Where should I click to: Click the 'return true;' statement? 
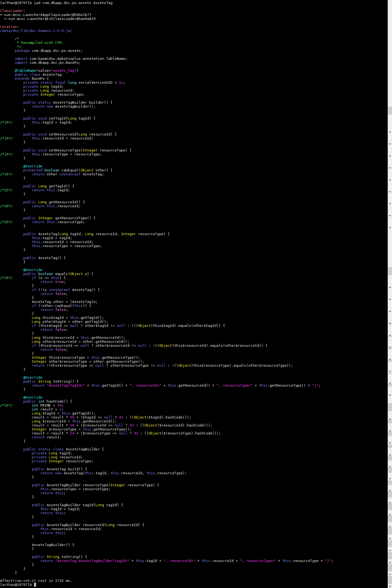point(53,282)
